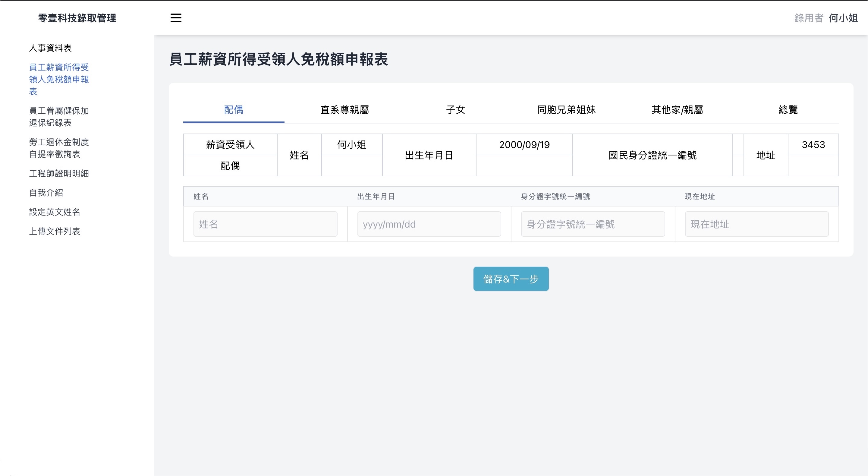
Task: Open 上傳文件列表 sidebar item
Action: (55, 231)
